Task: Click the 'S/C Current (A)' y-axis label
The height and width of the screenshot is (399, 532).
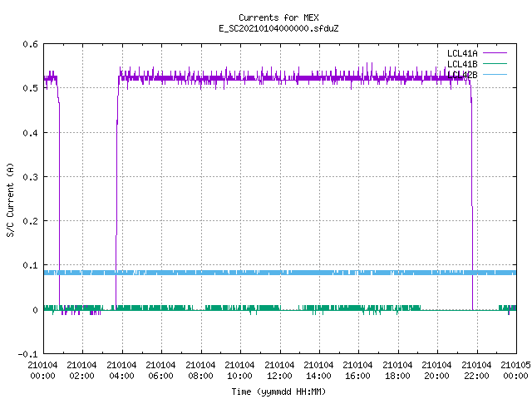Action: 11,199
